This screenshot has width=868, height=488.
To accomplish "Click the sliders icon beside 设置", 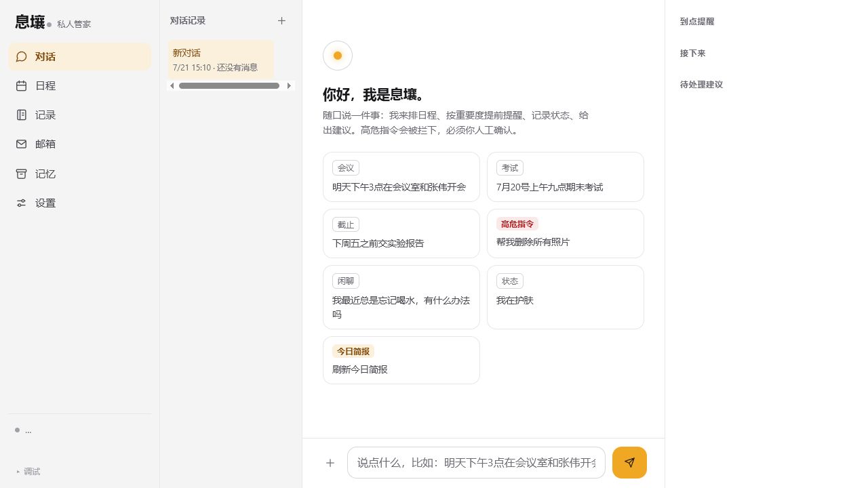I will (x=22, y=203).
